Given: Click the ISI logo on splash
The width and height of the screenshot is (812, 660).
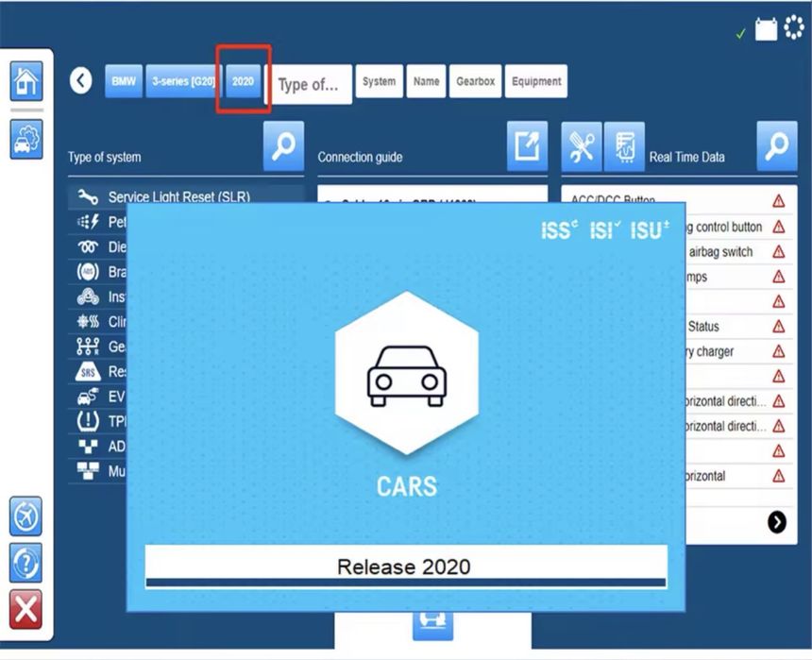Looking at the screenshot, I should click(x=605, y=230).
